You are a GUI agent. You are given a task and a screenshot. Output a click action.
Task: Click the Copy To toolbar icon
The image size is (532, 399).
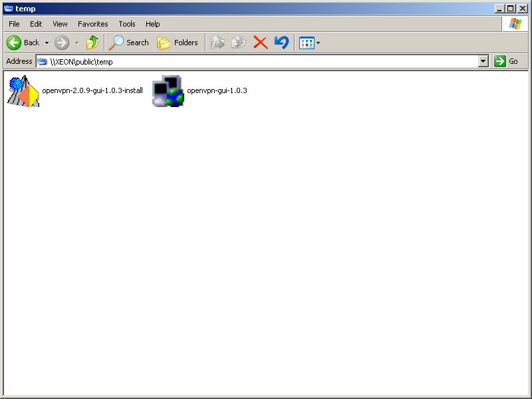point(238,43)
